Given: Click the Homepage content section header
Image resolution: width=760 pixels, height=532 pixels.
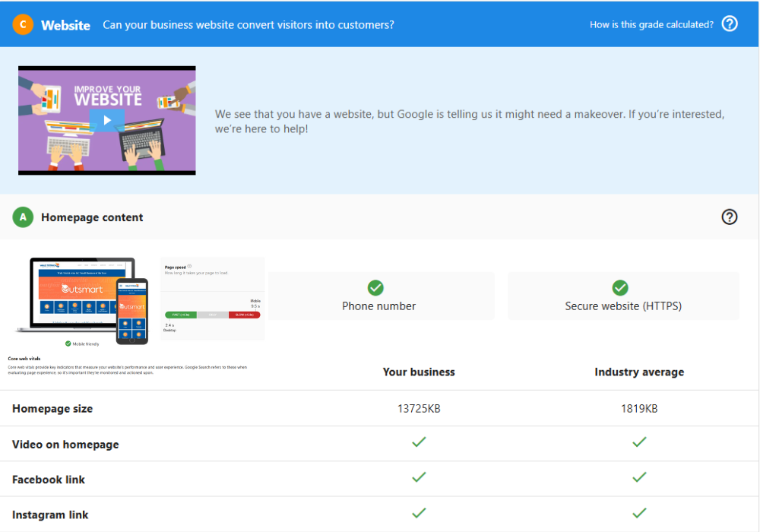Looking at the screenshot, I should [92, 217].
